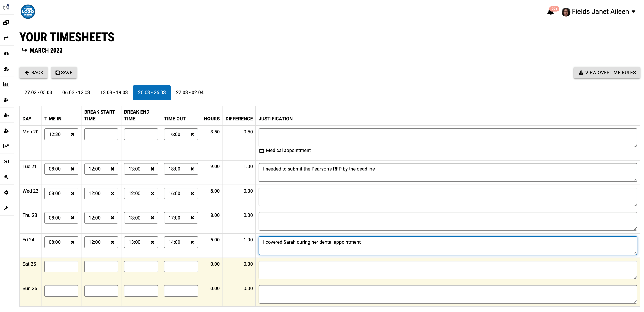Click Monday's -0.50 difference value
The height and width of the screenshot is (312, 644).
click(x=247, y=132)
